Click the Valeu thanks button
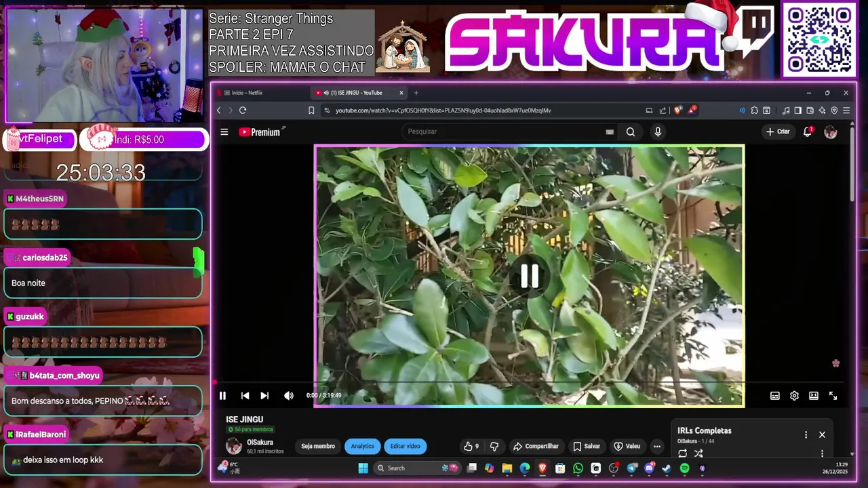Image resolution: width=868 pixels, height=488 pixels. point(627,446)
